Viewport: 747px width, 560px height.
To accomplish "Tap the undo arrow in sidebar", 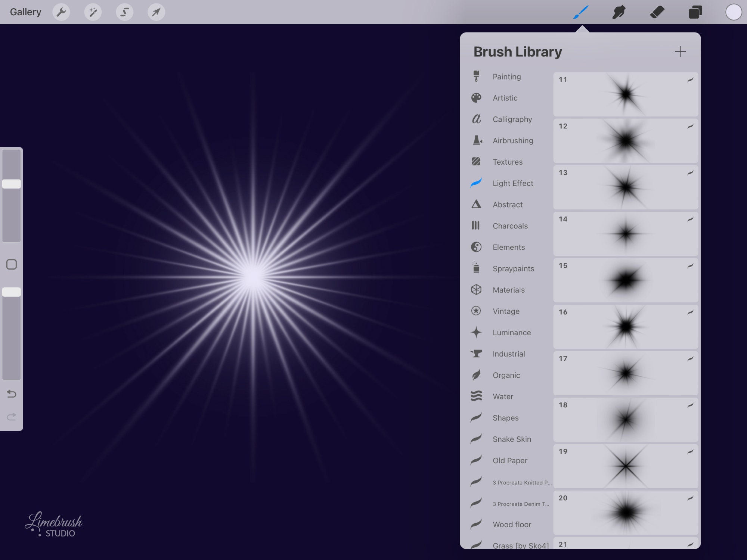I will [12, 393].
